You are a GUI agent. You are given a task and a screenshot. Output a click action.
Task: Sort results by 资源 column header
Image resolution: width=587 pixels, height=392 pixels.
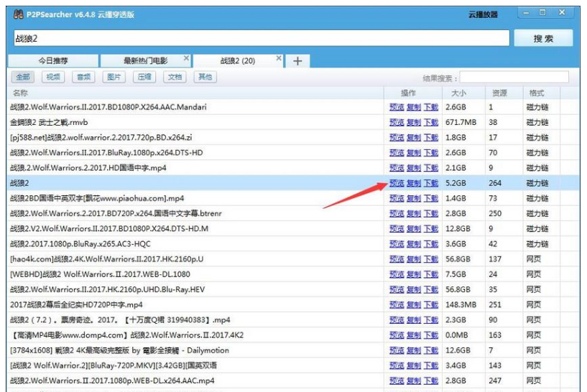pyautogui.click(x=499, y=93)
